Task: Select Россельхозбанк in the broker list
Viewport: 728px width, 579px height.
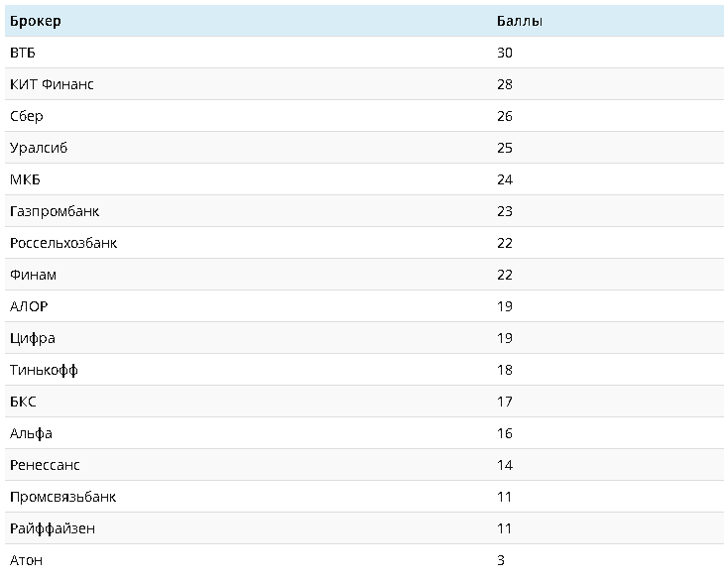Action: [x=63, y=243]
